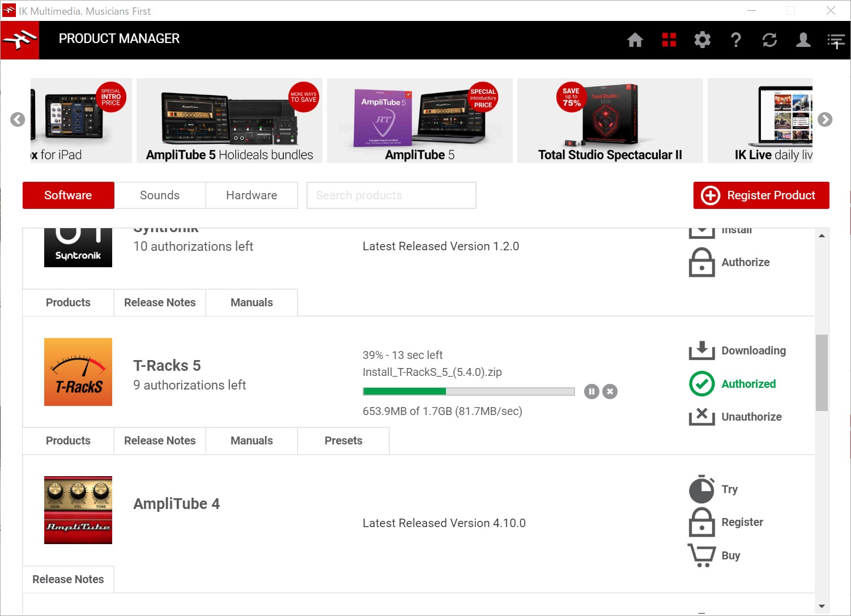Open Total Studio Spectacular II banner

tap(610, 121)
